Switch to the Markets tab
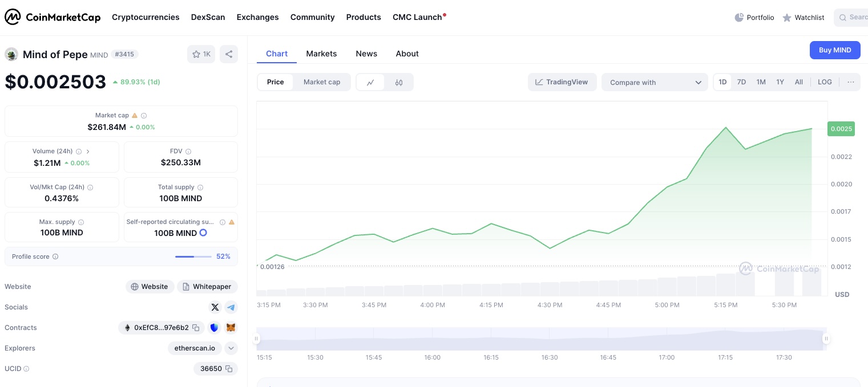 pos(321,54)
